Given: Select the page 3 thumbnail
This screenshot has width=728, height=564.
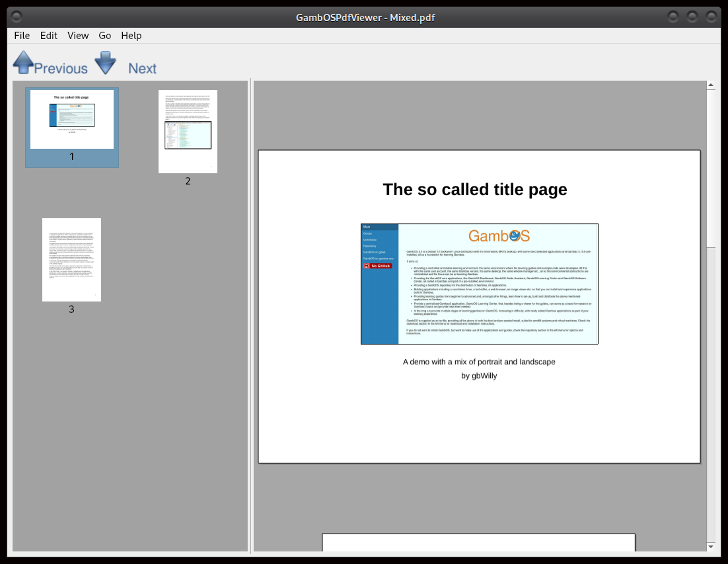Looking at the screenshot, I should (x=71, y=259).
